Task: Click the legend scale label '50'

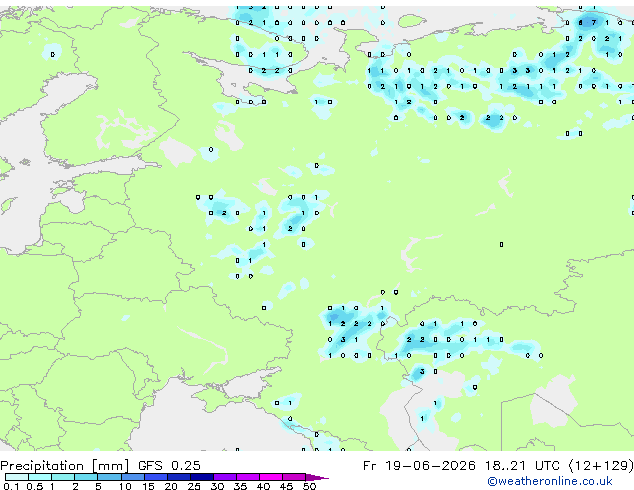Action: (309, 486)
